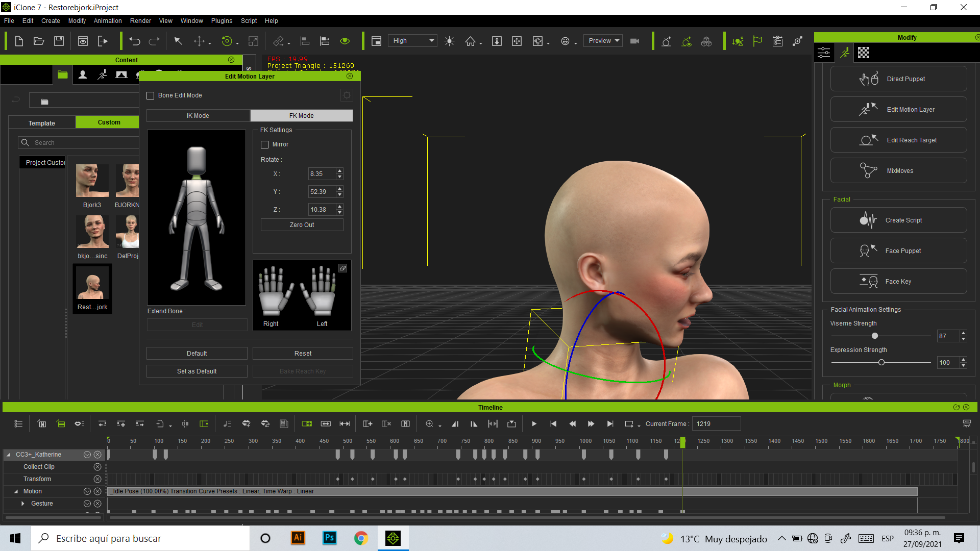
Task: Select the FK Mode tab
Action: [302, 116]
